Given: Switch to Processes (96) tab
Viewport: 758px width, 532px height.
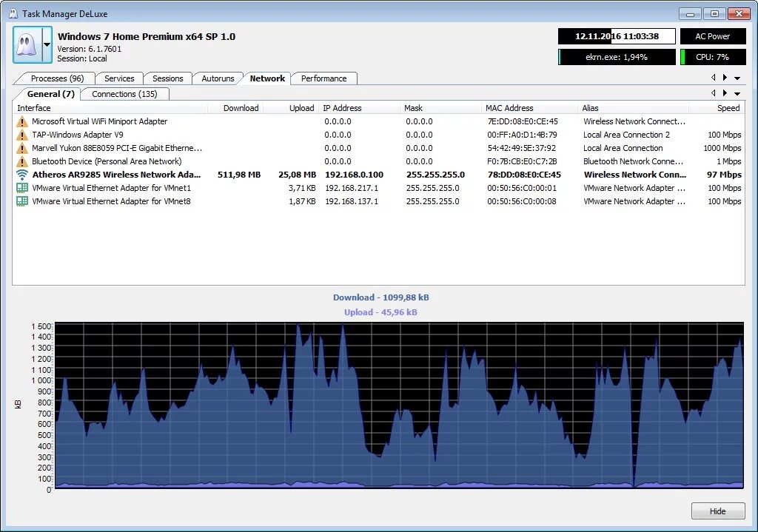Looking at the screenshot, I should pos(57,78).
